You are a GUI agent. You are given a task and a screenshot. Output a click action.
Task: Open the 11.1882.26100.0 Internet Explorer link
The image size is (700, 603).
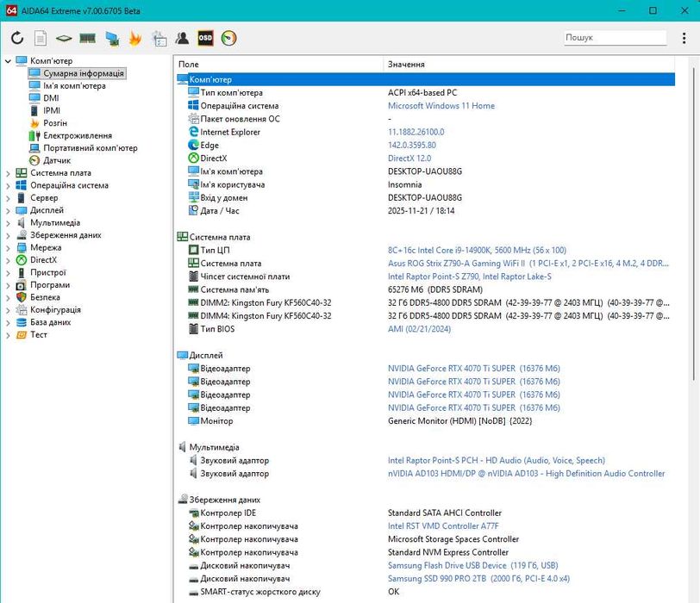tap(416, 132)
